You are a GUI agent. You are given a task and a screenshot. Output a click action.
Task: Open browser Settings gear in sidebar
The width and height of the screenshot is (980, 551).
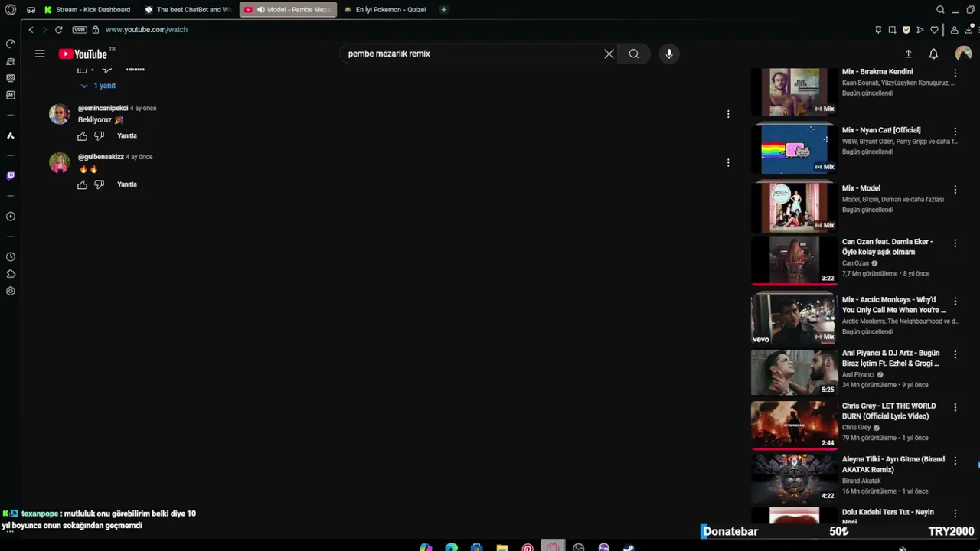coord(11,291)
